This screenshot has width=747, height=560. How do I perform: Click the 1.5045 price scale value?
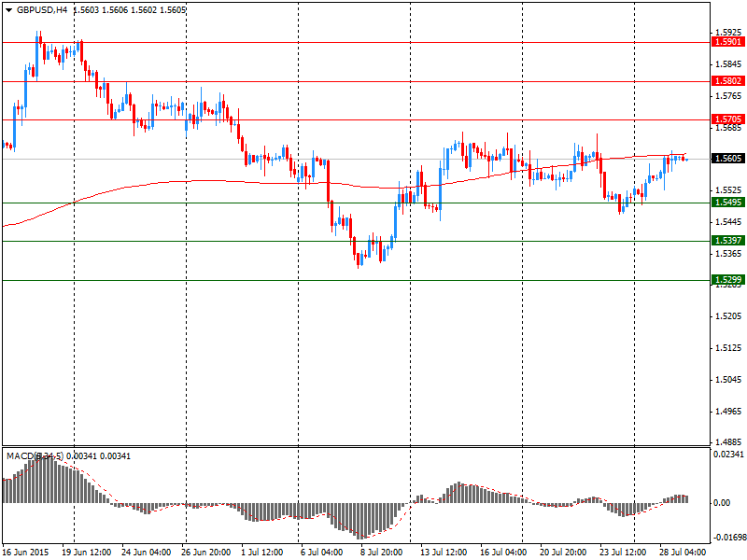point(729,380)
